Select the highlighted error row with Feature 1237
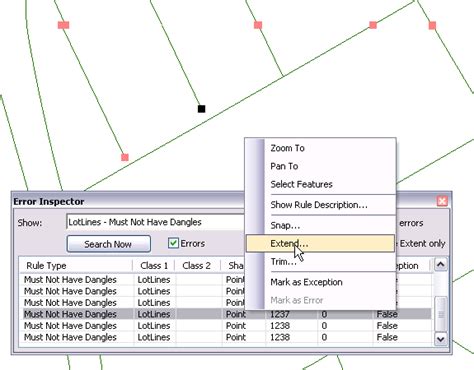474x370 pixels. click(x=227, y=314)
